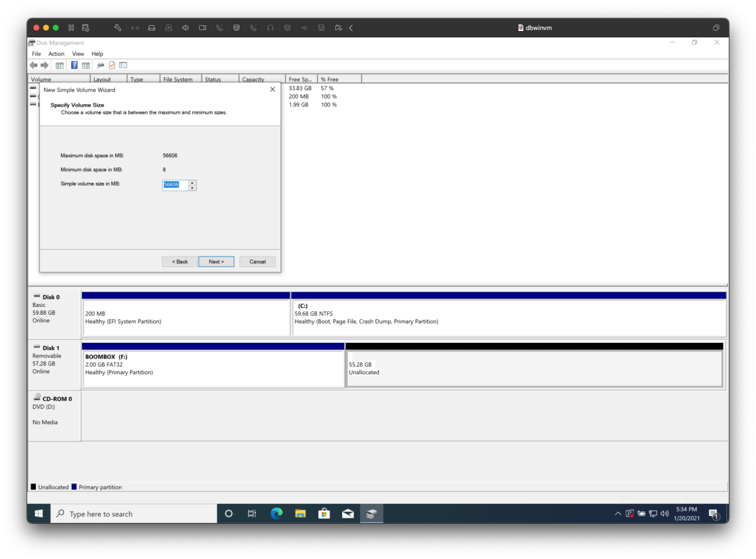Click the Help icon in Disk Management toolbar
The image size is (756, 559).
coord(74,65)
